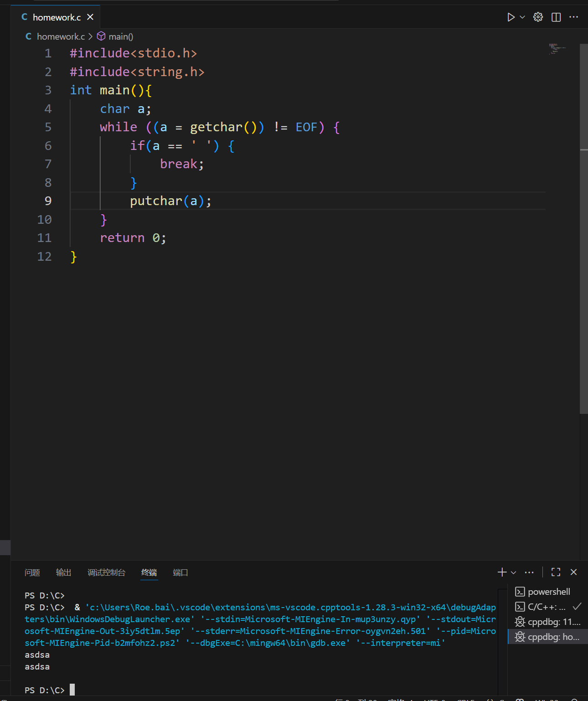
Task: Select the powershell terminal entry
Action: (548, 592)
